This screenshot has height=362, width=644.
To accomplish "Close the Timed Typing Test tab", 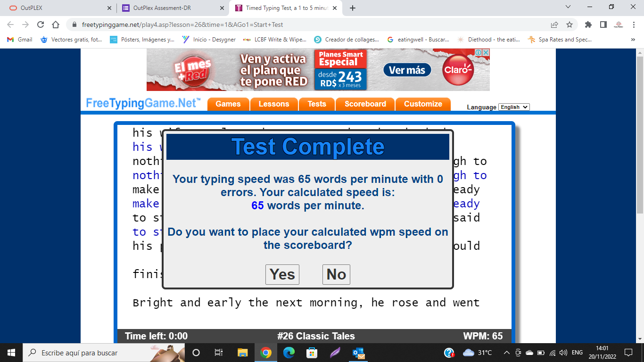I will [334, 8].
